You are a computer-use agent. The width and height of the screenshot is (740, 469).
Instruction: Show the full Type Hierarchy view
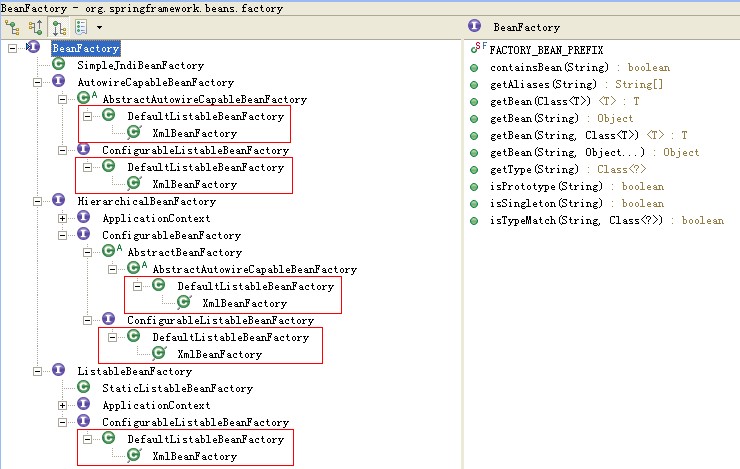click(12, 28)
